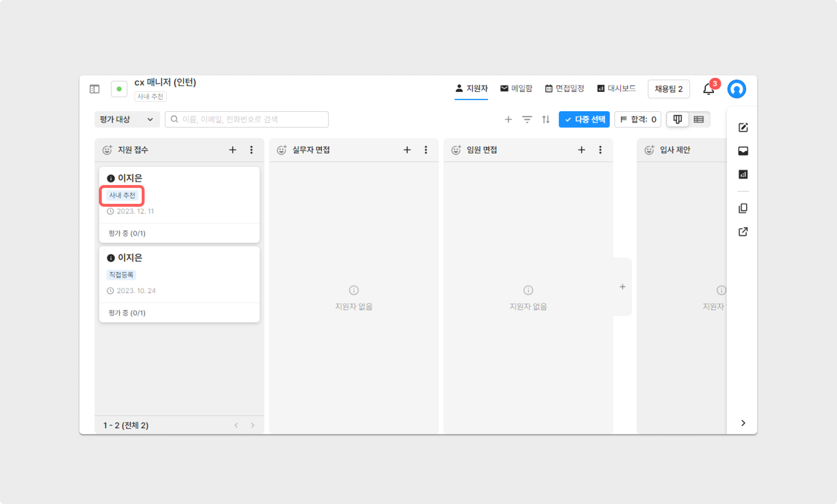
Task: Click the copy icon in right sidebar
Action: point(743,208)
